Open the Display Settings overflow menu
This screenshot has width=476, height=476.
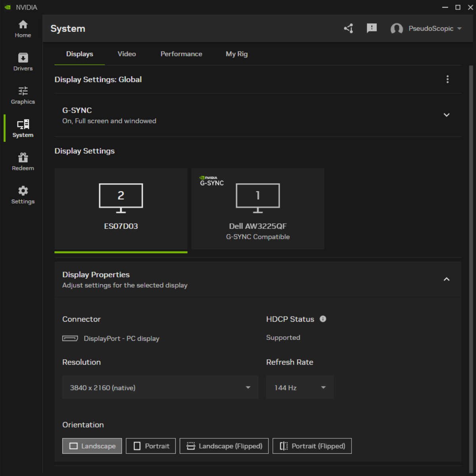tap(447, 79)
